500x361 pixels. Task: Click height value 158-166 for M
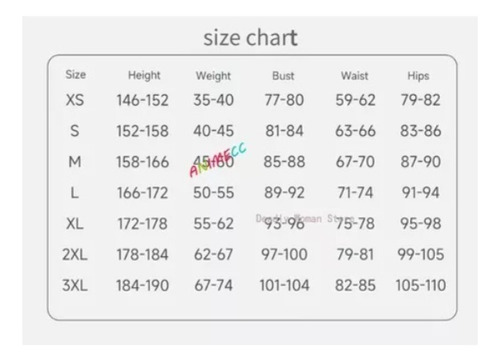click(x=143, y=162)
